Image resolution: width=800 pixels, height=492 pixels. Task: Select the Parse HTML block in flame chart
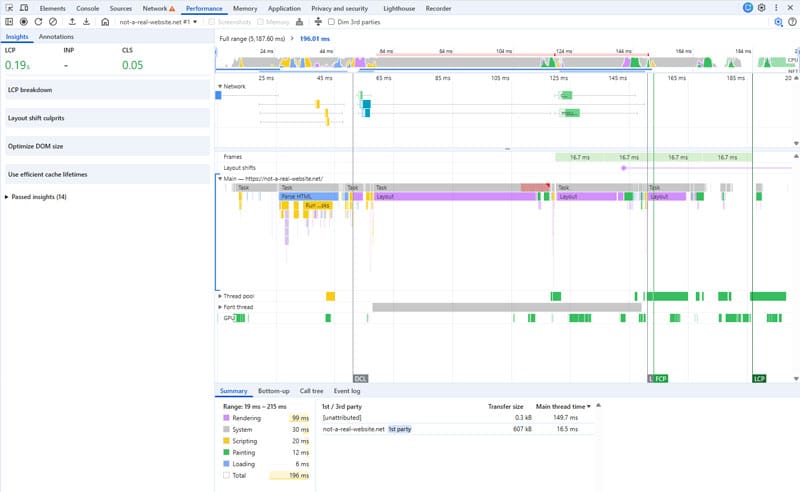pos(309,196)
